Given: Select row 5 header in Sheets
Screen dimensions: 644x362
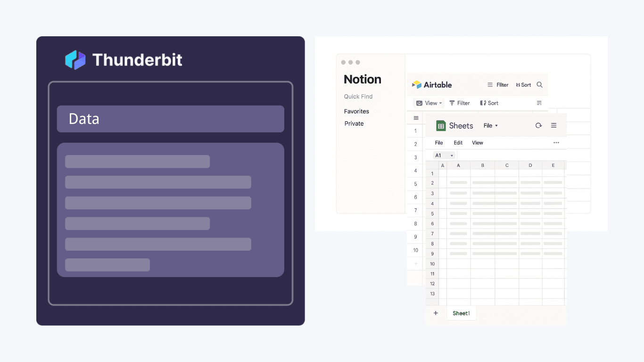Looking at the screenshot, I should click(x=432, y=214).
